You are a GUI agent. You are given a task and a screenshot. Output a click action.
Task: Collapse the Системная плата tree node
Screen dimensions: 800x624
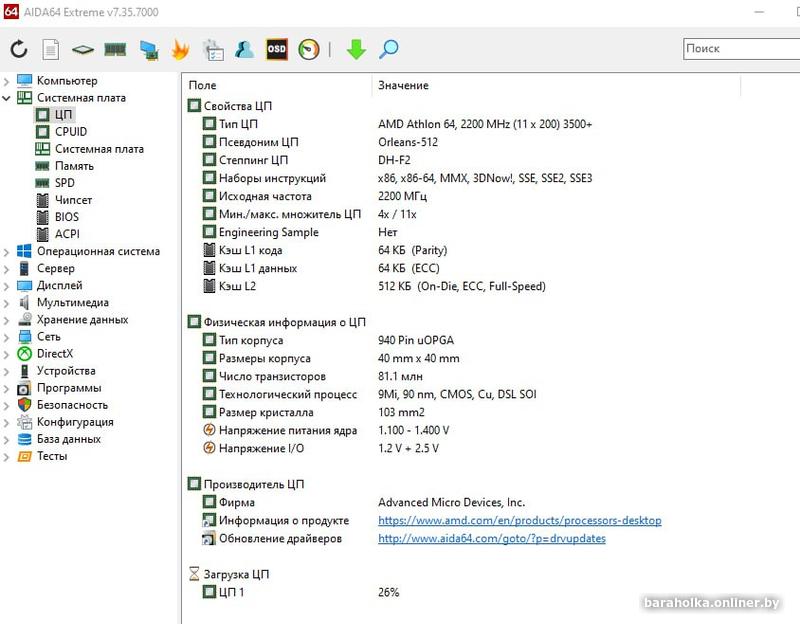click(x=7, y=98)
